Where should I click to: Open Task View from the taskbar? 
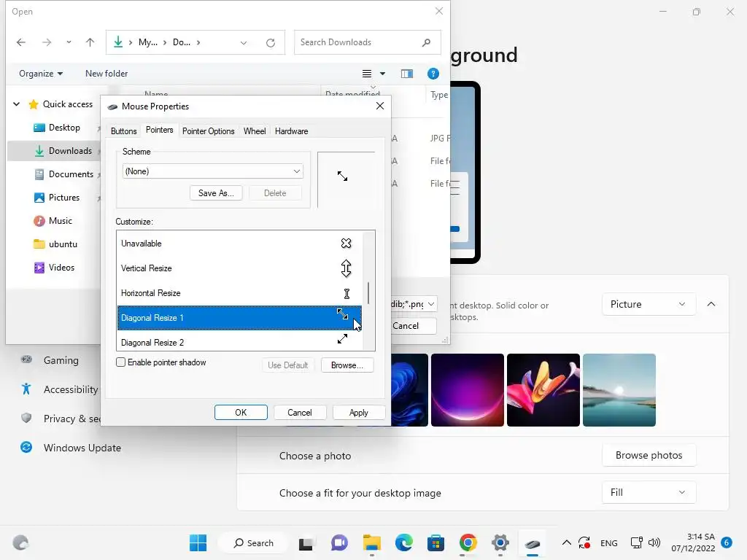[306, 543]
